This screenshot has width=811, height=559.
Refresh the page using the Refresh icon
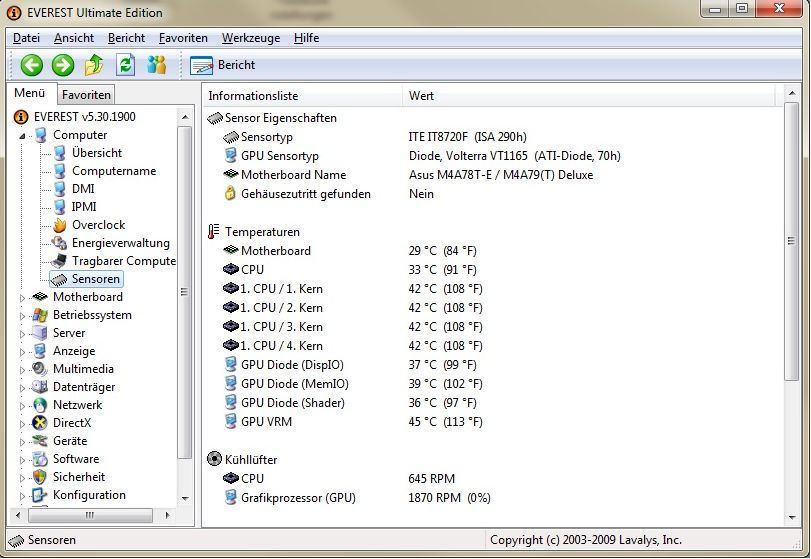pyautogui.click(x=125, y=65)
